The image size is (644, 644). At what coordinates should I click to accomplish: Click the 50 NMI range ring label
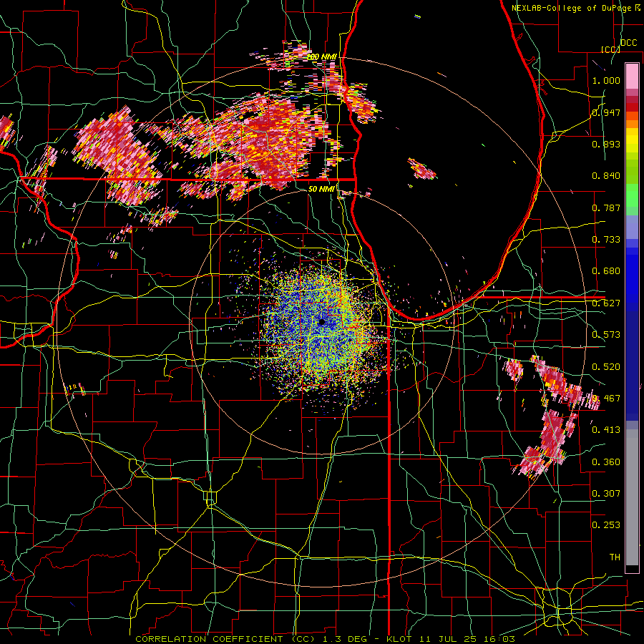coord(321,189)
